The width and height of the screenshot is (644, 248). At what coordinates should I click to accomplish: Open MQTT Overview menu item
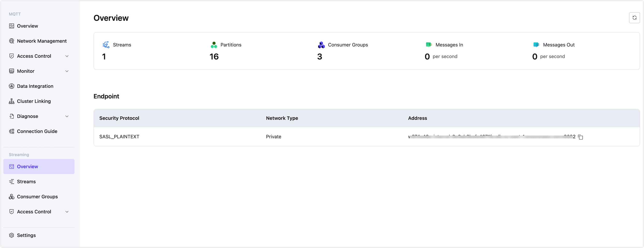click(x=39, y=26)
